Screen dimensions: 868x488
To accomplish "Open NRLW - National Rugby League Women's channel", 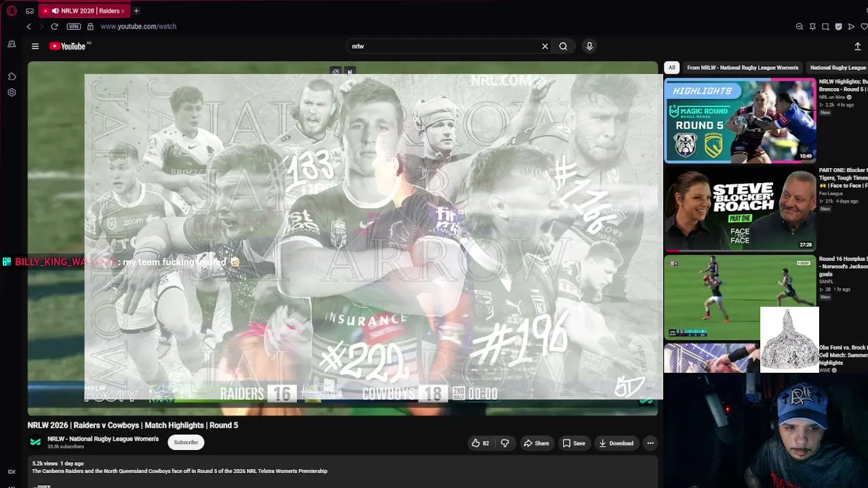I will pyautogui.click(x=103, y=439).
